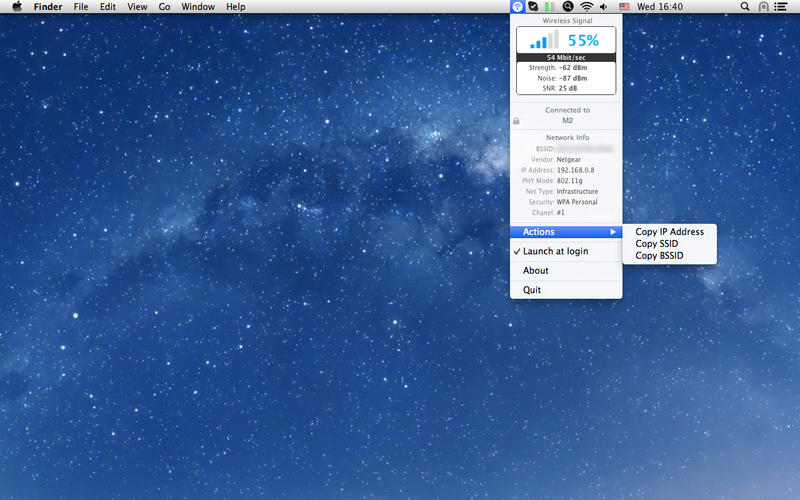
Task: Click the green battery status icon
Action: click(550, 7)
